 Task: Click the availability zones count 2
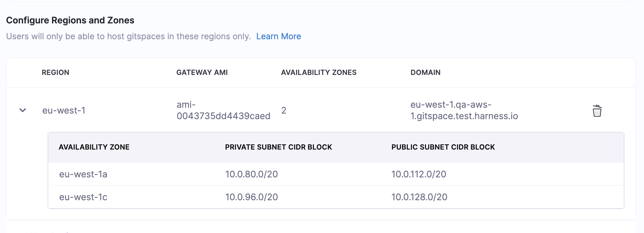click(284, 111)
